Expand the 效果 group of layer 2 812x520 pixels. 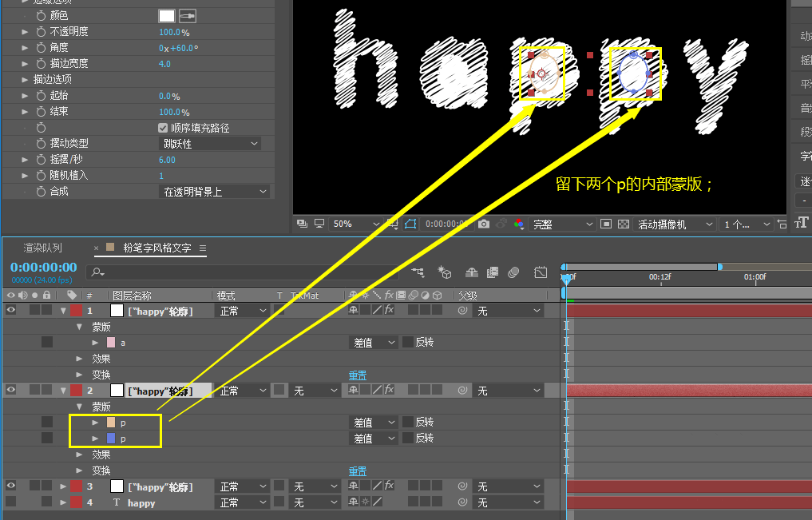[x=78, y=454]
